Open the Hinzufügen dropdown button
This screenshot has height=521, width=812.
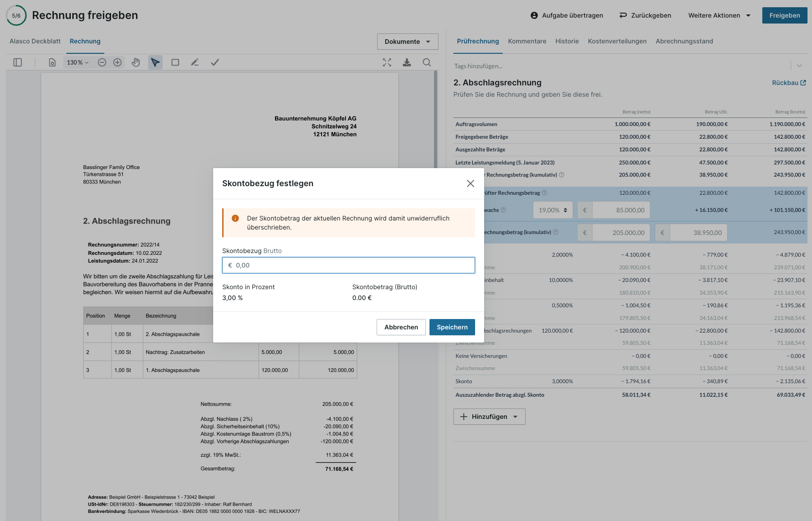click(489, 417)
